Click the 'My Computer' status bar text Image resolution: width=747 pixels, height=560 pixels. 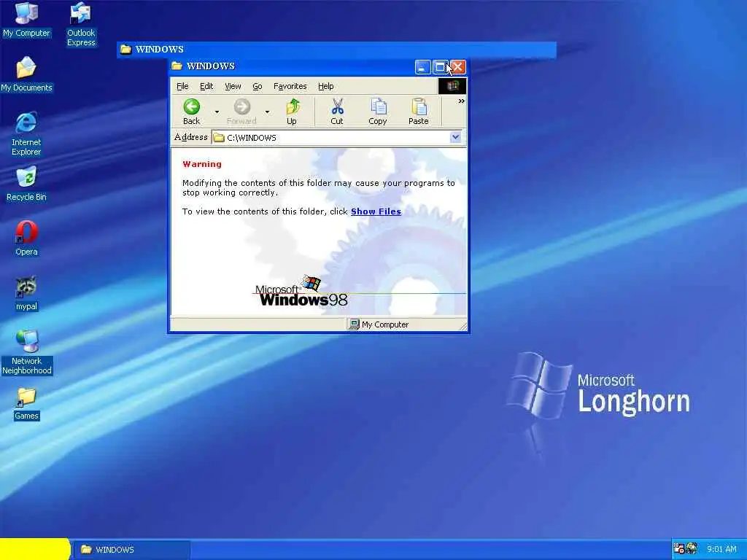385,324
